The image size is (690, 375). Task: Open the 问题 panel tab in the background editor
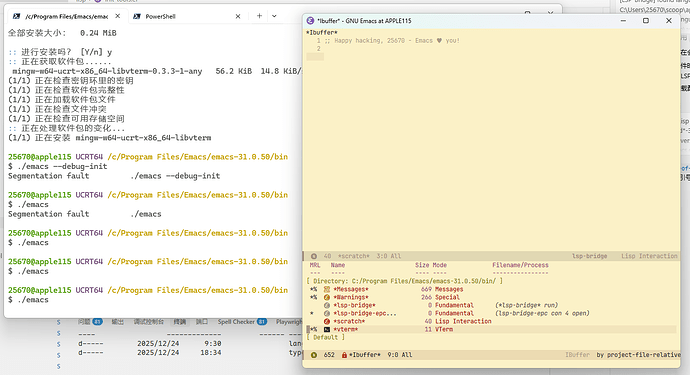coord(90,322)
